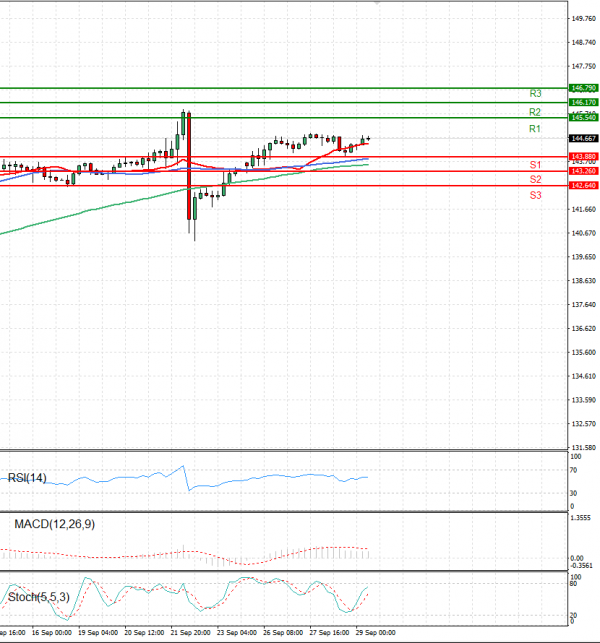
Task: Click the 26 Sep 08:00 time label
Action: tap(283, 633)
